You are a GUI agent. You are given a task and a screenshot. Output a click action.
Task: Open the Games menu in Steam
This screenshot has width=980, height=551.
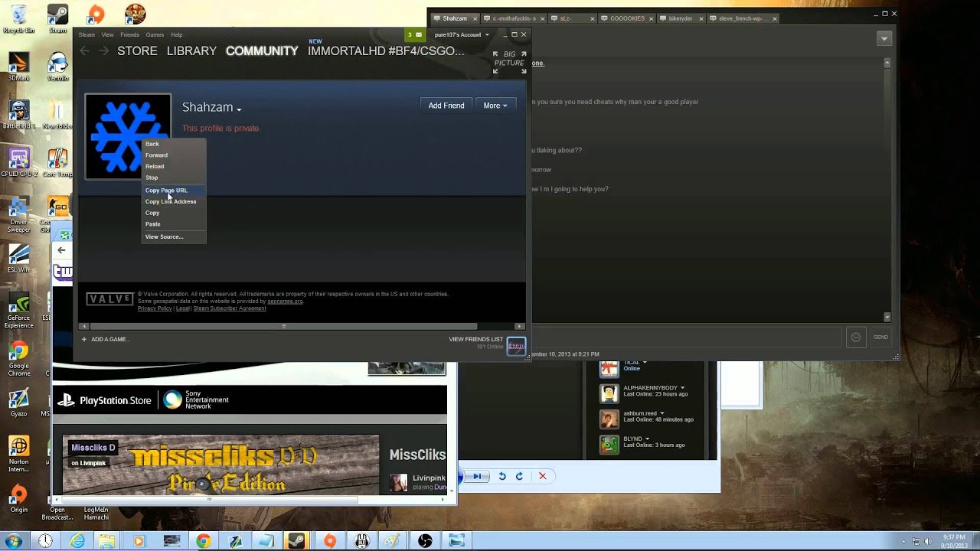point(155,34)
